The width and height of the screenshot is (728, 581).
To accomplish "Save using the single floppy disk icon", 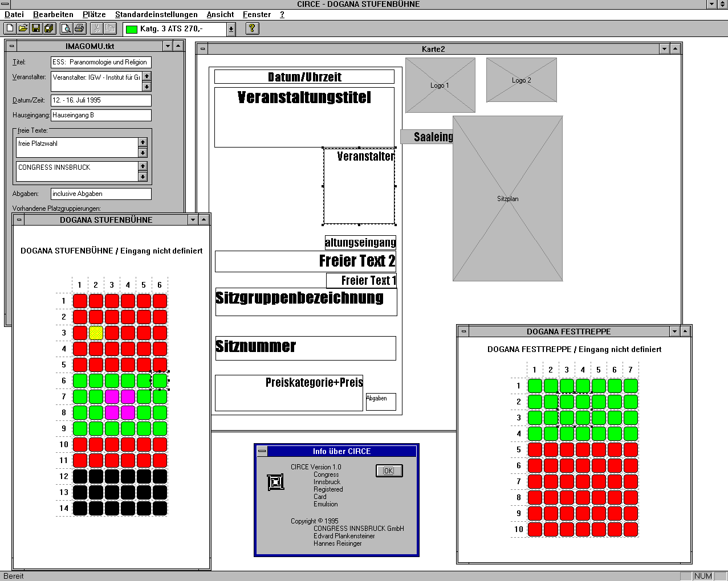I will coord(36,28).
